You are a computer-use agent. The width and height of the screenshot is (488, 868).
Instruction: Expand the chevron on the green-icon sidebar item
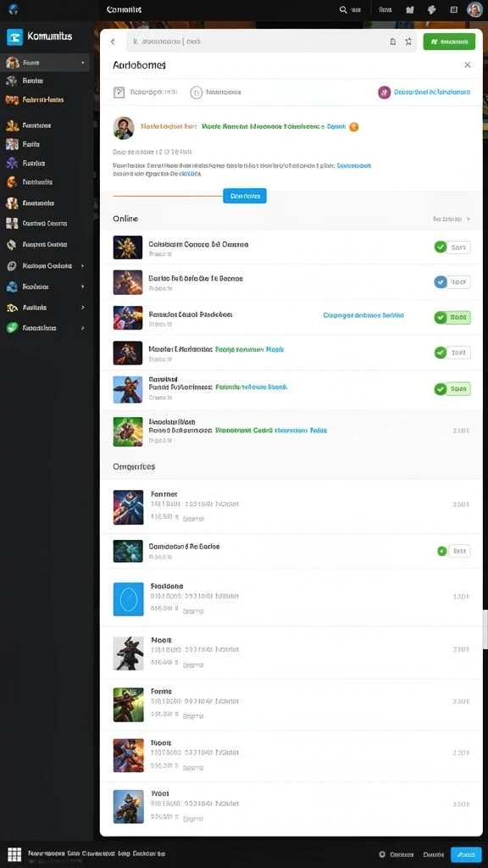(83, 328)
